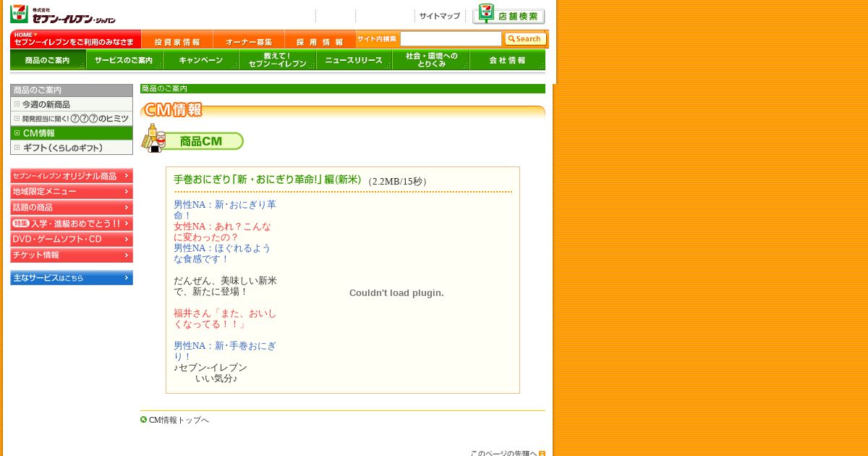Open 今週の新商品 in the sidebar
868x456 pixels.
click(72, 104)
